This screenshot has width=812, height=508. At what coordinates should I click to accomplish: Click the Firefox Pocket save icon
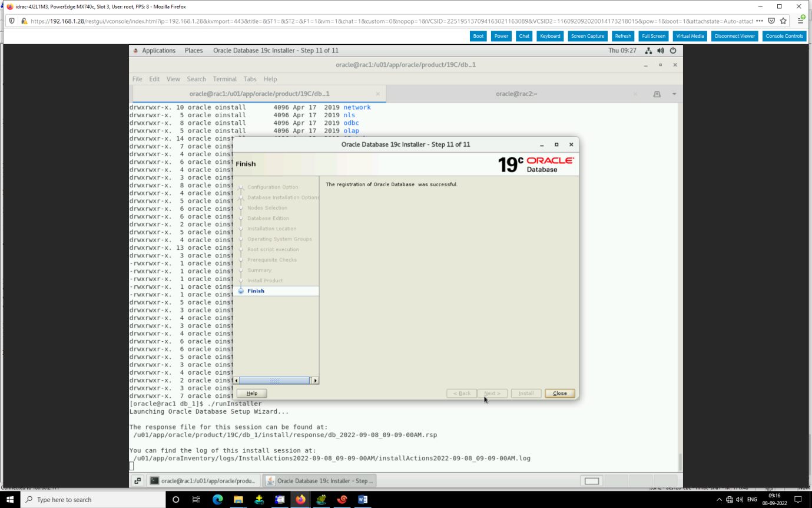coord(771,21)
